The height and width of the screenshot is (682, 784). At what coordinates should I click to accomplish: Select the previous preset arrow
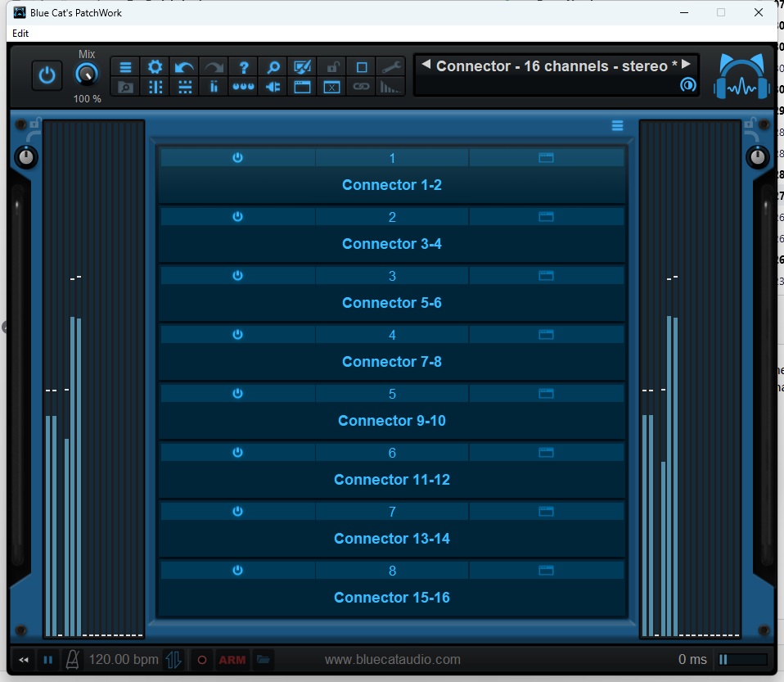coord(426,65)
